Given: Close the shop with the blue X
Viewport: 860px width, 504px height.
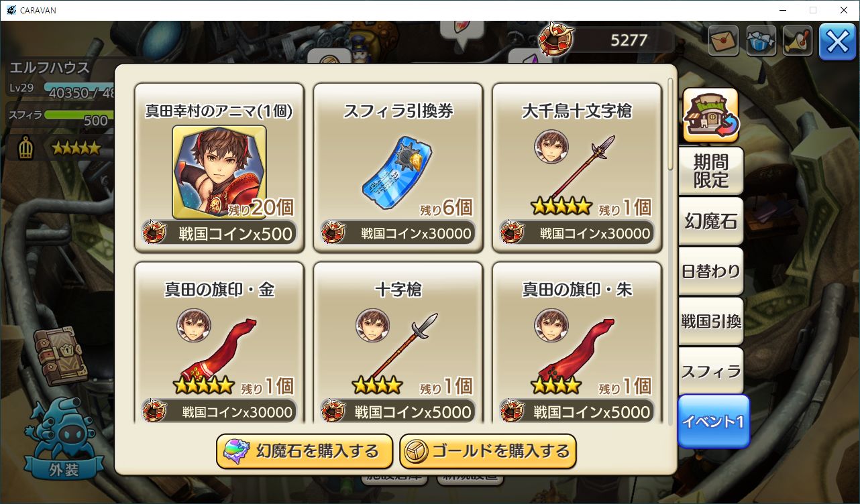Looking at the screenshot, I should [838, 42].
